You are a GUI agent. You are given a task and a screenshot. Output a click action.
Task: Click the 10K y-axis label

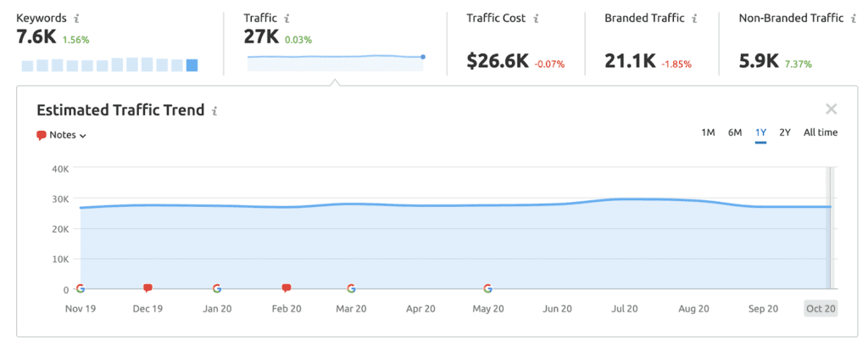click(58, 259)
